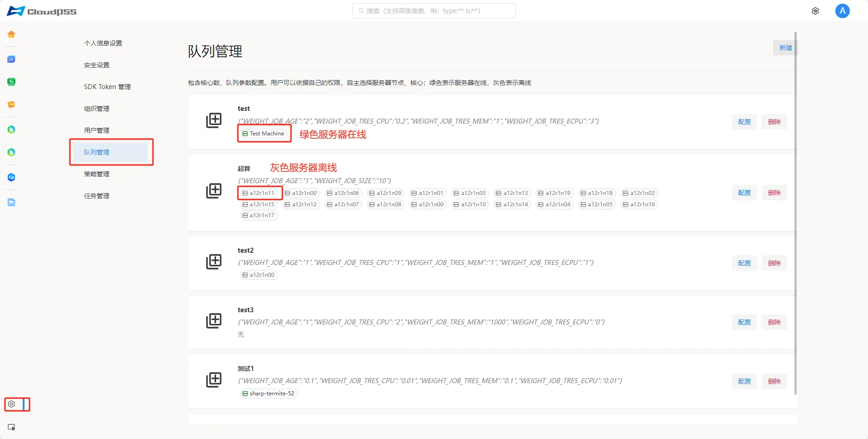Open the blue document sidebar icon
Image resolution: width=868 pixels, height=439 pixels.
coord(11,202)
